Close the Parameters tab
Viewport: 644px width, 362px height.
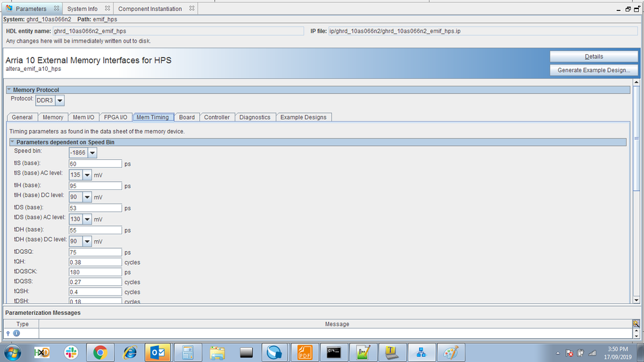(x=57, y=8)
